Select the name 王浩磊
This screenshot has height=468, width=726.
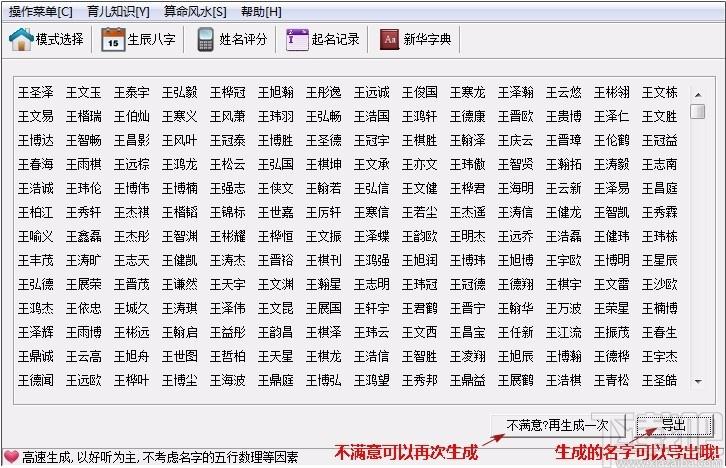(x=563, y=237)
